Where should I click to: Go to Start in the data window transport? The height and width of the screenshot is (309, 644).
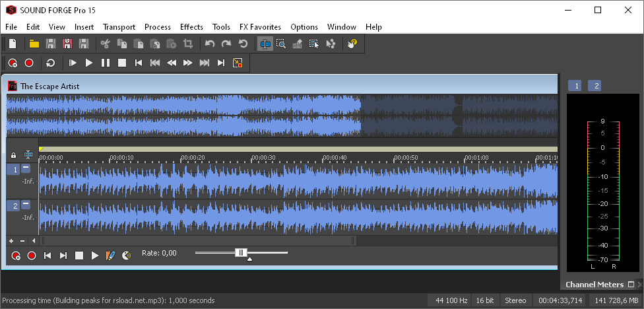(48, 256)
